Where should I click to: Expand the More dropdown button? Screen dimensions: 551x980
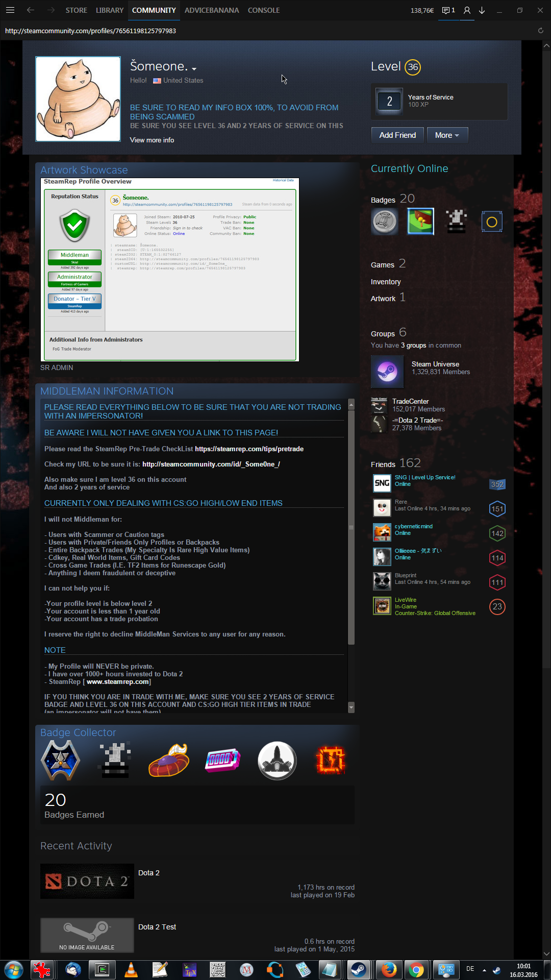click(447, 135)
